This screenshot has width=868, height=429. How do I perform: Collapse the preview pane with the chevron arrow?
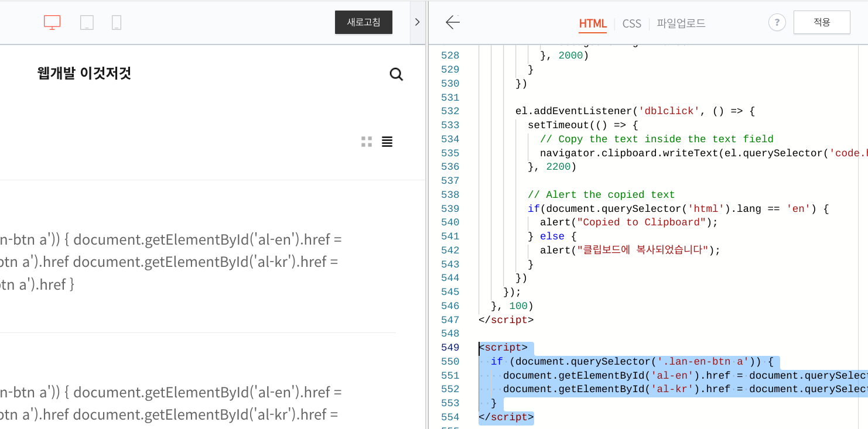tap(417, 22)
